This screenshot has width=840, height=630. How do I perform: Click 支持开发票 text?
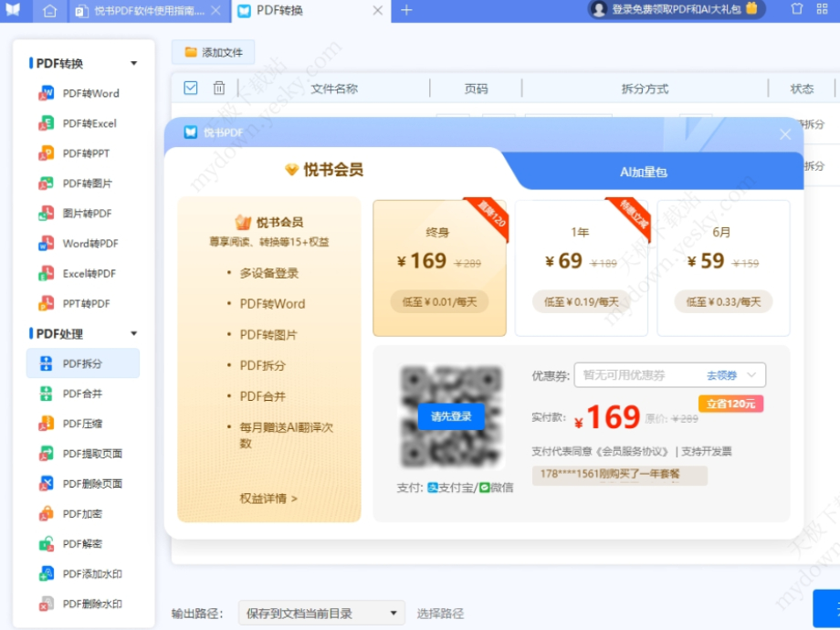(x=707, y=452)
